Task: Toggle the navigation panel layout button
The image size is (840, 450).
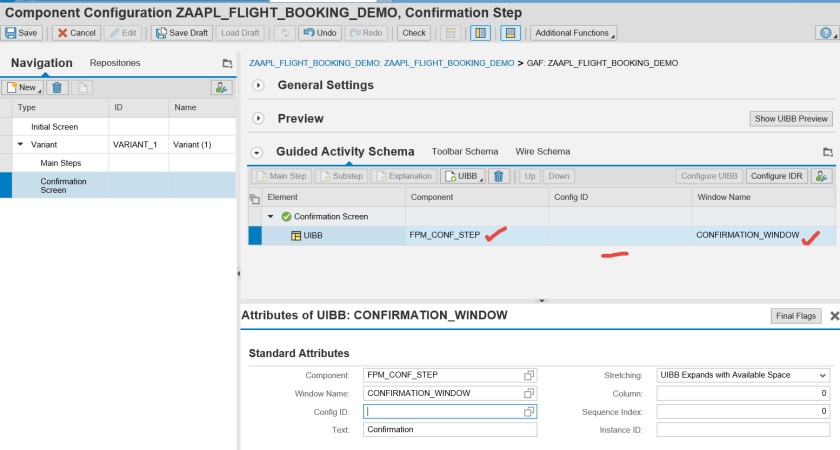Action: (480, 33)
